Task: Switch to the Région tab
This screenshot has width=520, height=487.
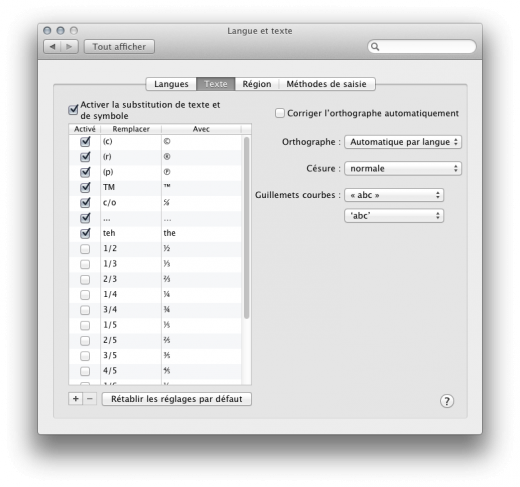Action: pos(257,84)
